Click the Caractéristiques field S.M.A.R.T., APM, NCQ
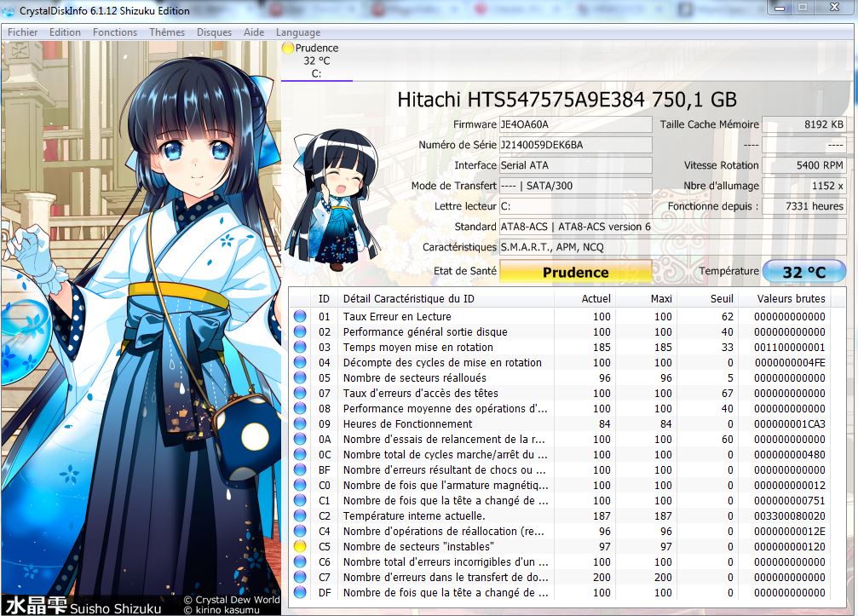This screenshot has height=616, width=858. click(x=672, y=247)
